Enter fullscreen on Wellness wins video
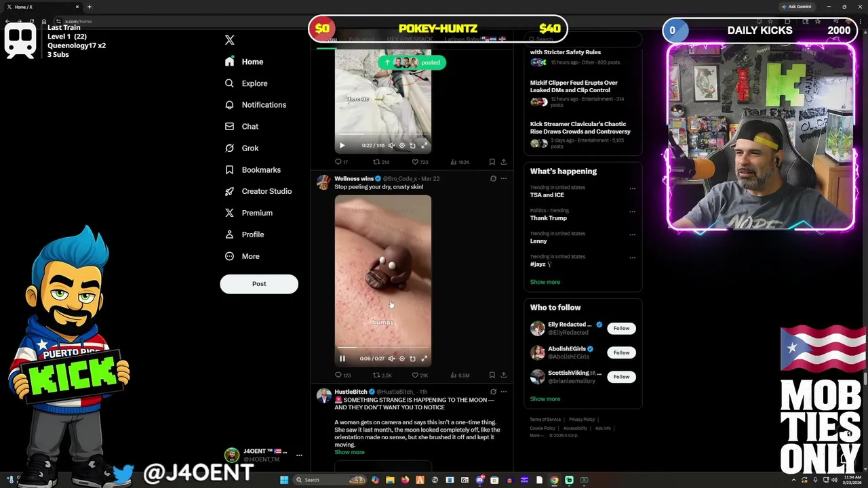868x488 pixels. (x=424, y=359)
